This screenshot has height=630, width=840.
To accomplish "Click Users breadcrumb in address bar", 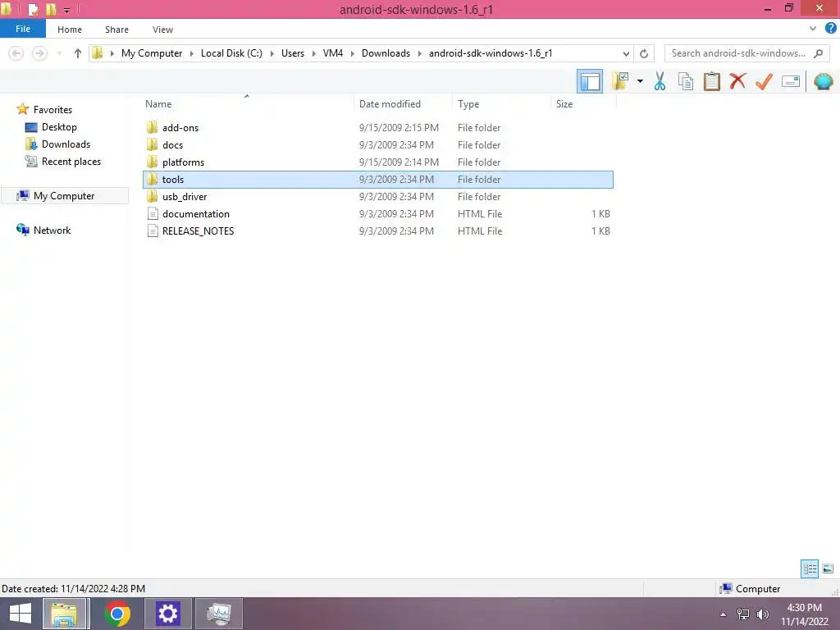I will point(293,53).
